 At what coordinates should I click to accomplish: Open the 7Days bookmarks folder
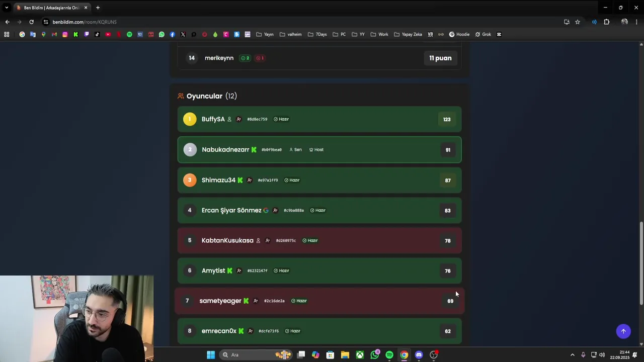(317, 34)
